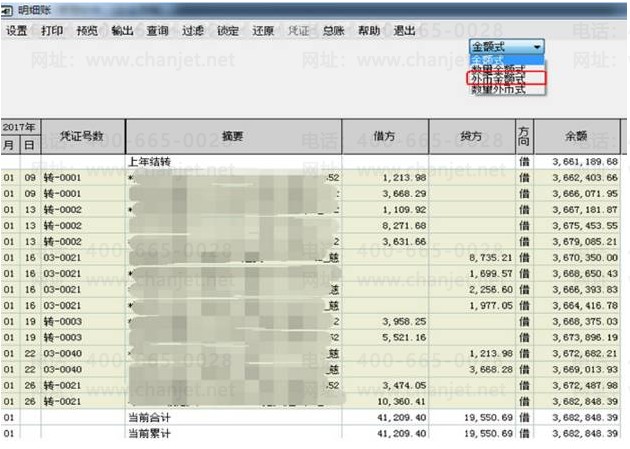630x449 pixels.
Task: Click balance cell 3,669,013.93
Action: coord(585,369)
